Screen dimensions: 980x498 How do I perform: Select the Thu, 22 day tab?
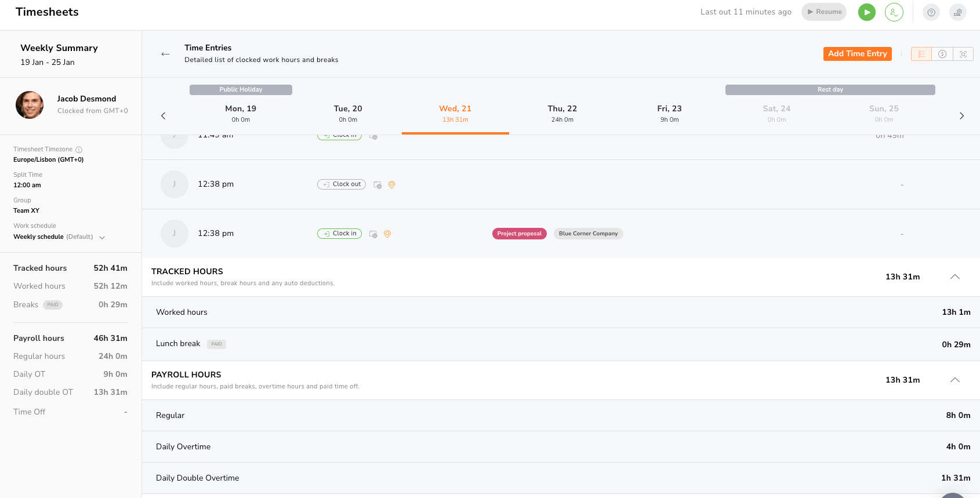tap(562, 113)
